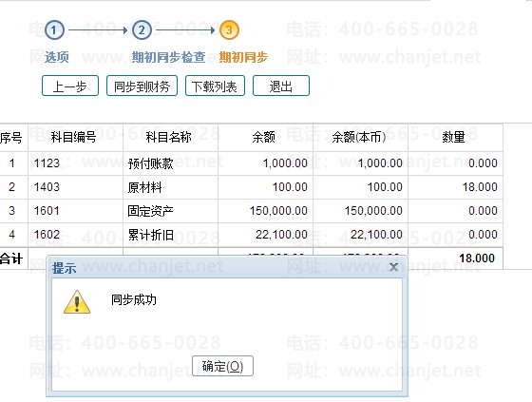Image resolution: width=532 pixels, height=402 pixels.
Task: Click the 合计 row label
Action: click(11, 258)
